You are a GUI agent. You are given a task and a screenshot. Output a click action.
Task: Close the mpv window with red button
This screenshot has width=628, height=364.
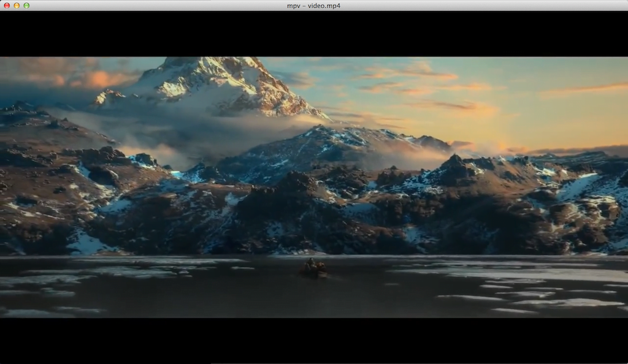tap(7, 6)
